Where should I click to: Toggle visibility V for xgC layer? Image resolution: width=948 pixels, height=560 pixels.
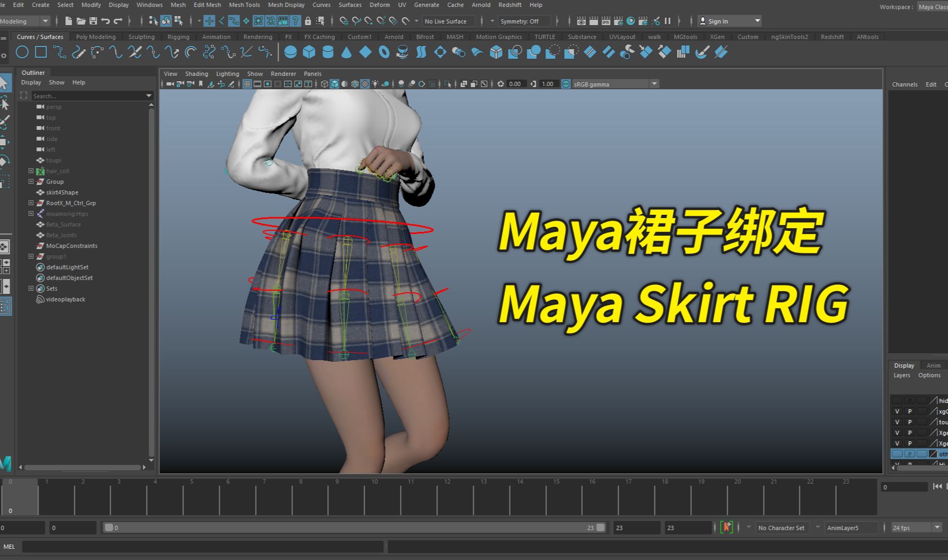pyautogui.click(x=897, y=411)
